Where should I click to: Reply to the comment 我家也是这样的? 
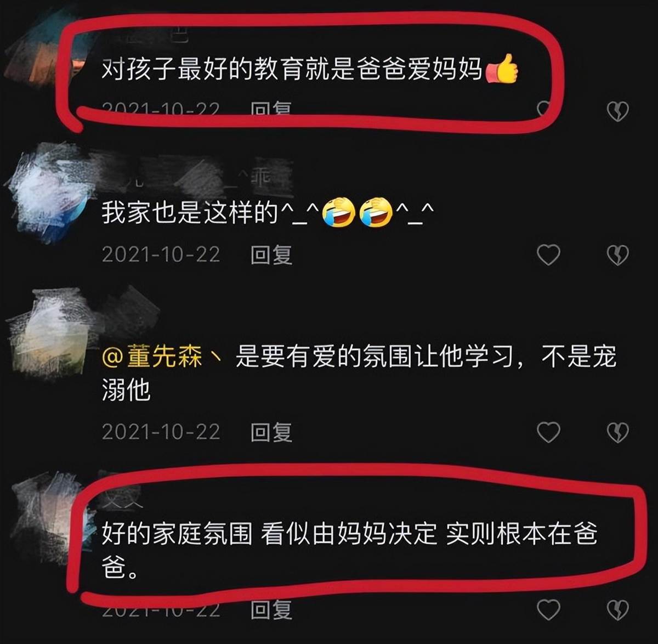pos(271,255)
